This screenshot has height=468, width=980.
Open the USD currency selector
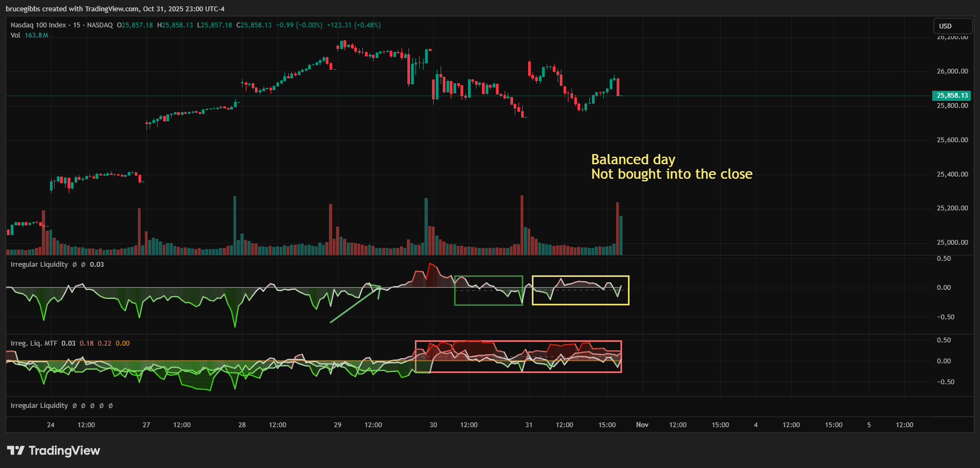(952, 26)
